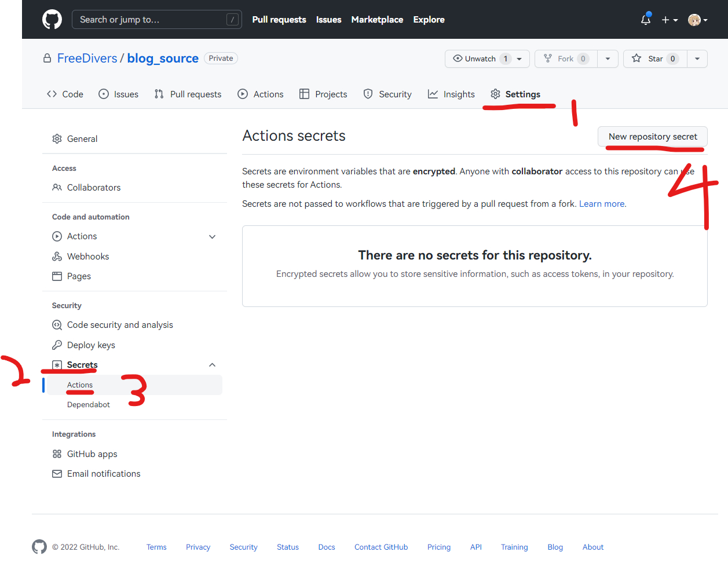Viewport: 728px width, 585px height.
Task: Go to Pull requests in top navigation
Action: 279,20
